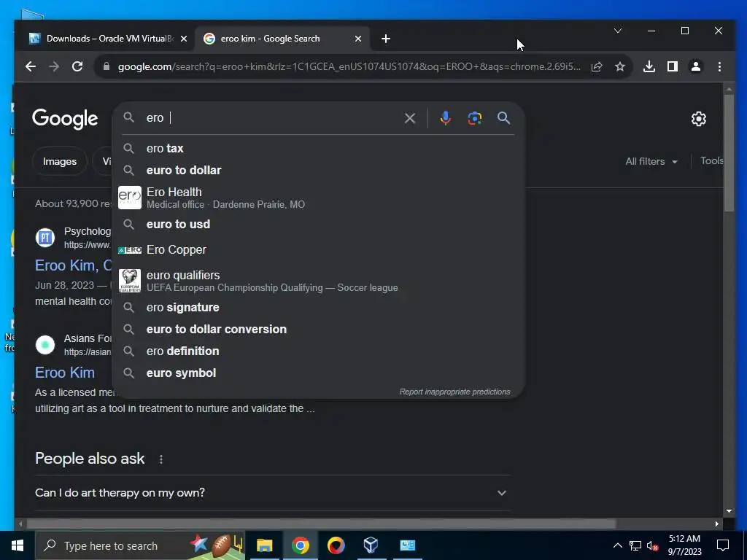Open search Tools
The height and width of the screenshot is (560, 747).
(712, 161)
